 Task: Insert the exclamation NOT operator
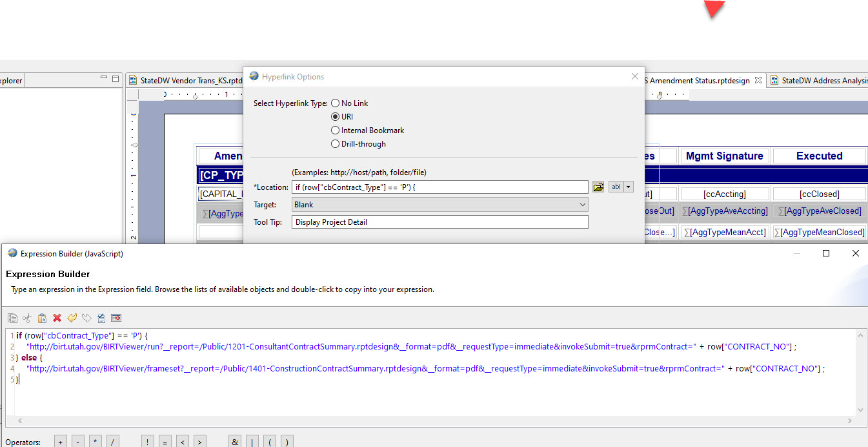click(147, 442)
